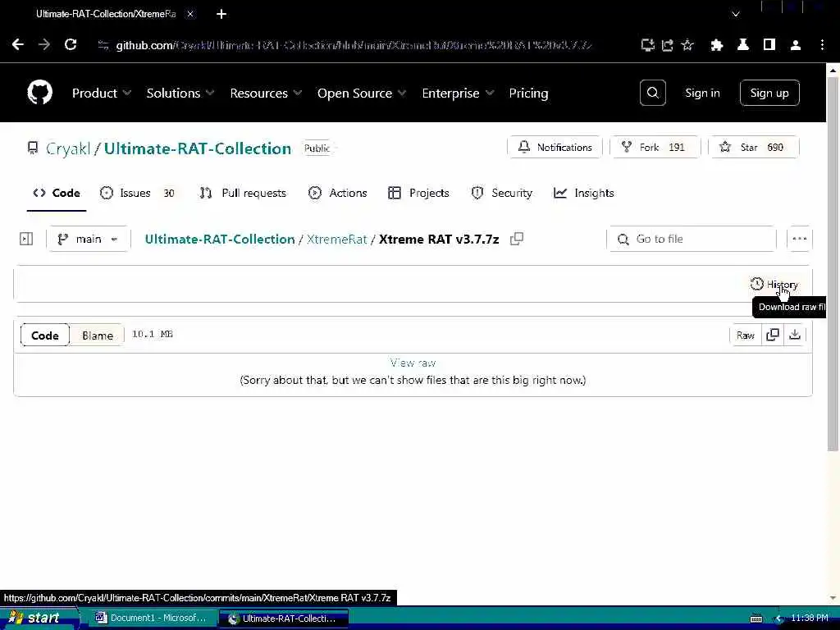The height and width of the screenshot is (630, 840).
Task: Expand the Solutions menu
Action: click(180, 94)
